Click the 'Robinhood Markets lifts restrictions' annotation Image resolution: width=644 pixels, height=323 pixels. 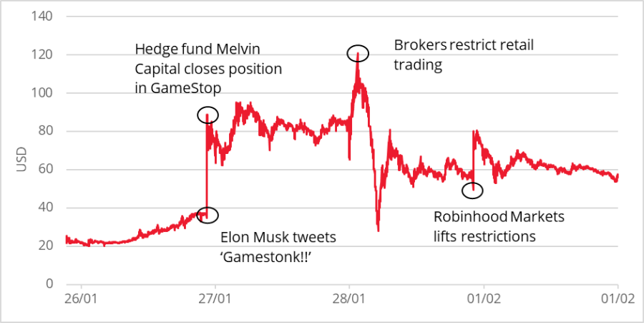(499, 226)
